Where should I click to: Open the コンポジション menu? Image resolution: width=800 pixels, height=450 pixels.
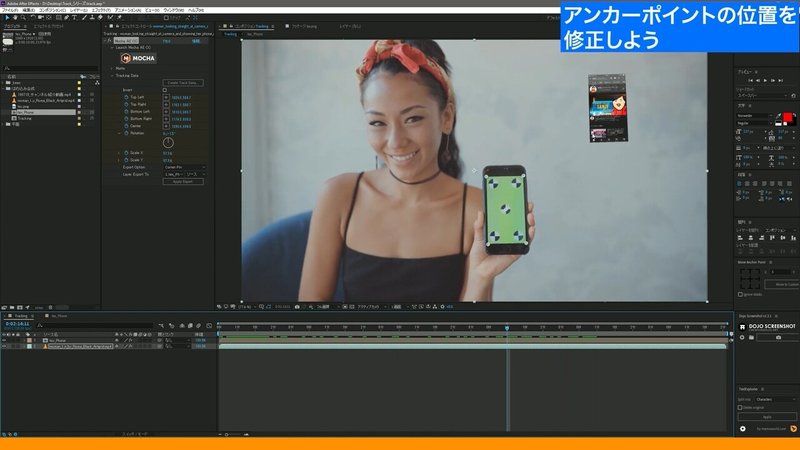53,10
